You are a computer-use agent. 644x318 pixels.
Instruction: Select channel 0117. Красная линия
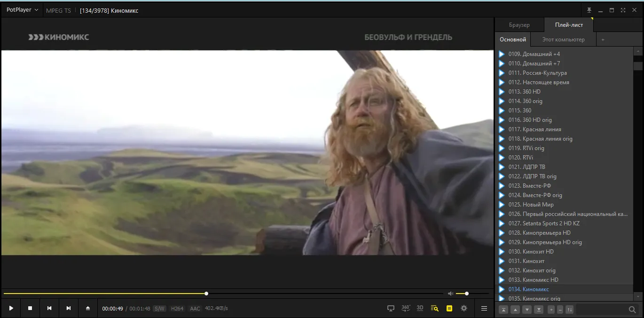pyautogui.click(x=565, y=129)
